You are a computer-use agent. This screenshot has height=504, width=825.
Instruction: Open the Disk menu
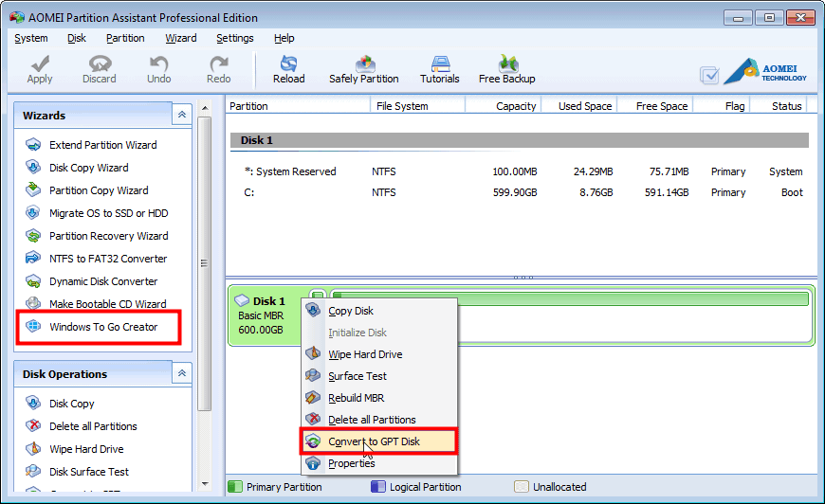[x=77, y=38]
